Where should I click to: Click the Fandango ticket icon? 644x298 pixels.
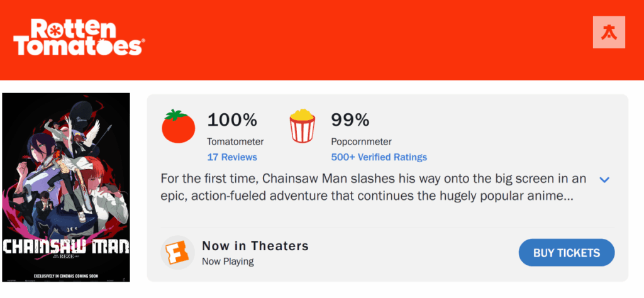177,253
